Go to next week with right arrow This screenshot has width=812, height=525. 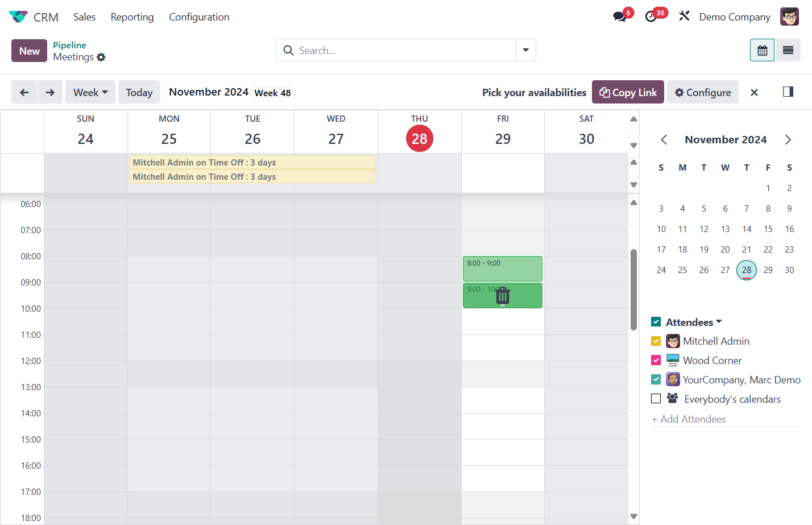tap(50, 92)
